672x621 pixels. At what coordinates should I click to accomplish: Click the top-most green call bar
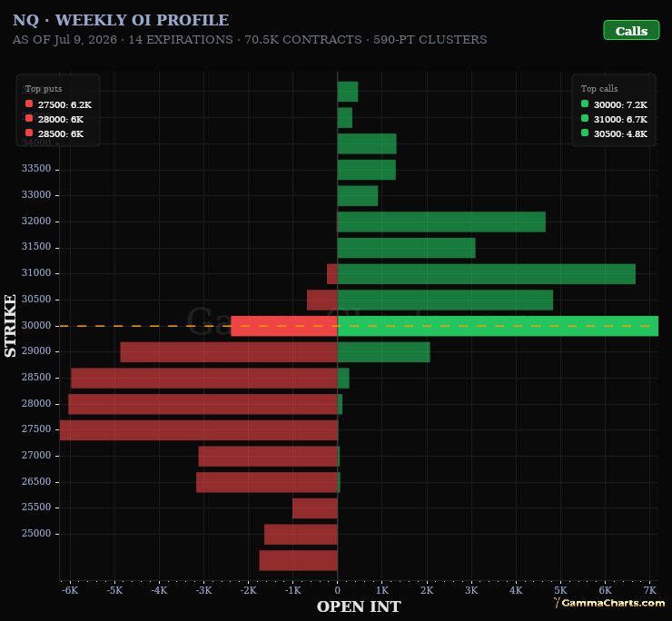[x=348, y=92]
